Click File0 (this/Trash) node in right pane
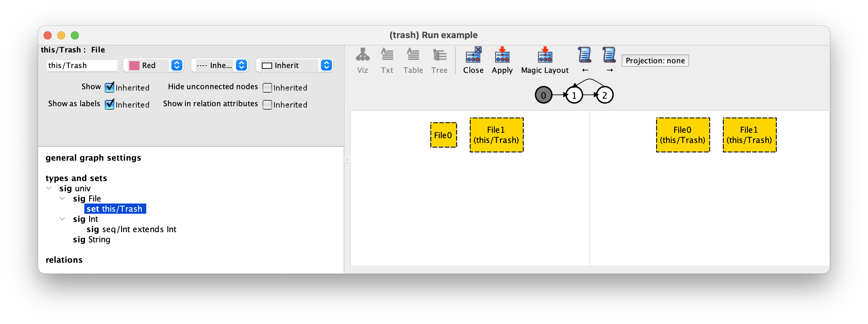The width and height of the screenshot is (868, 324). coord(683,135)
